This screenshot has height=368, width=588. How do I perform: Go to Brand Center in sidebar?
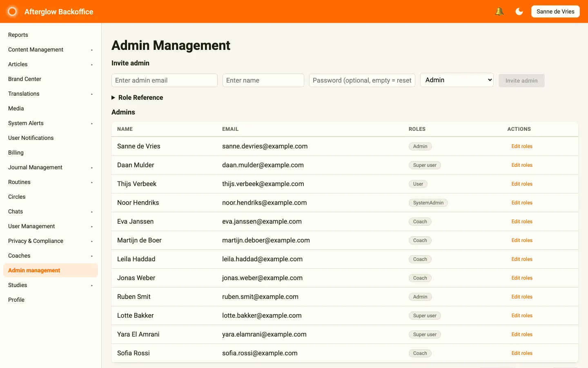tap(51, 79)
